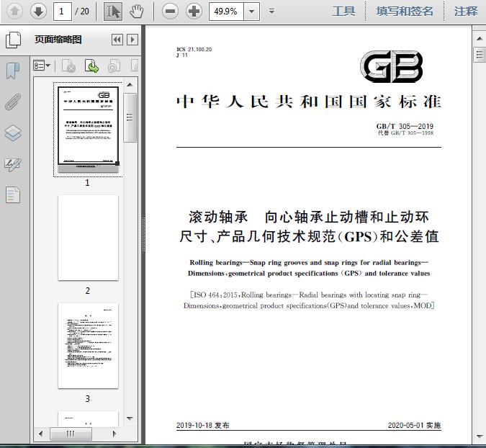The width and height of the screenshot is (486, 448).
Task: Click the 2020-05-01 实施 date text
Action: (415, 425)
